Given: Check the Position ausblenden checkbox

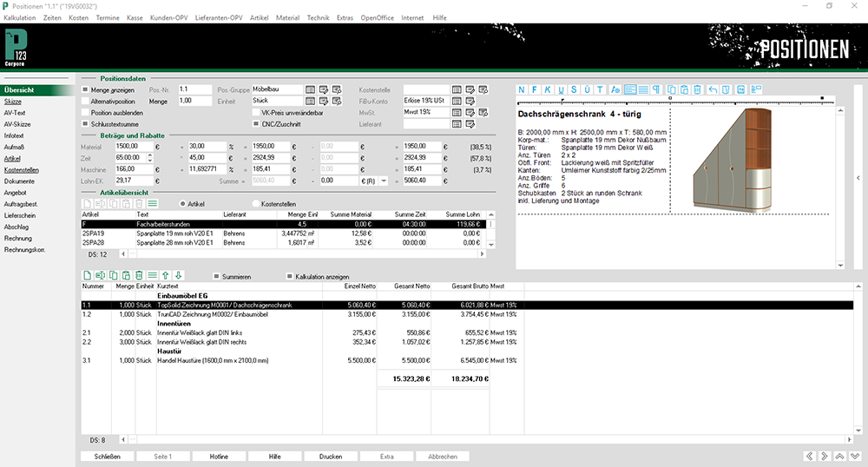Looking at the screenshot, I should (85, 113).
